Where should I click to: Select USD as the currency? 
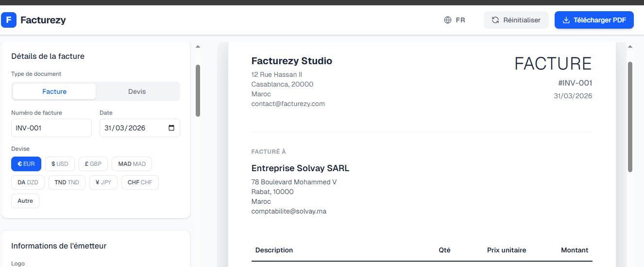(60, 164)
